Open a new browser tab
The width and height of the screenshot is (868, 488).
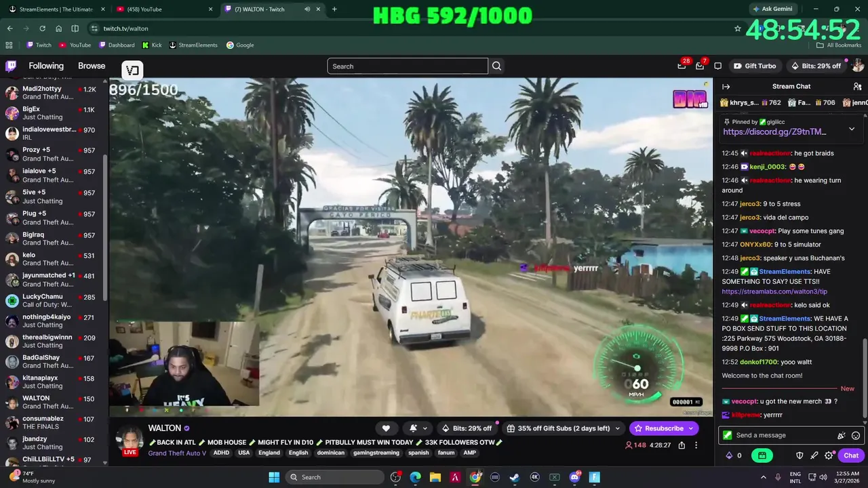coord(334,9)
